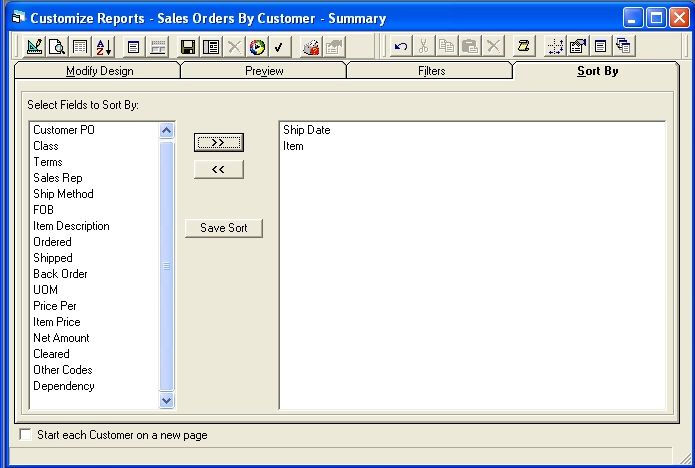Click the properties sheet hand icon
The height and width of the screenshot is (468, 695).
click(578, 46)
